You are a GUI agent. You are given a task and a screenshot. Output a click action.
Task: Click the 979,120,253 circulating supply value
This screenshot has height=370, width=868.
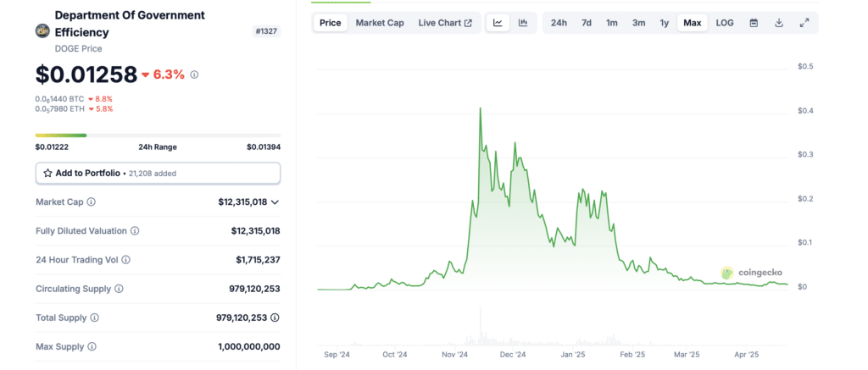(254, 289)
